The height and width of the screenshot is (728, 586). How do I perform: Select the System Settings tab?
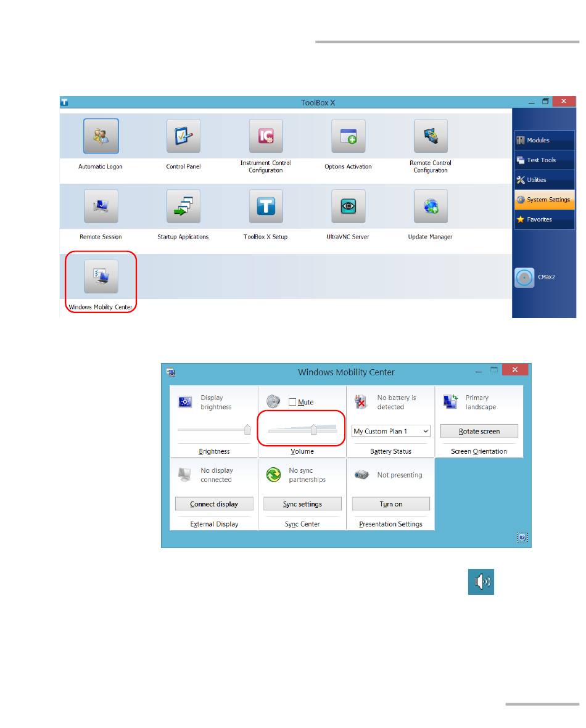tap(544, 200)
